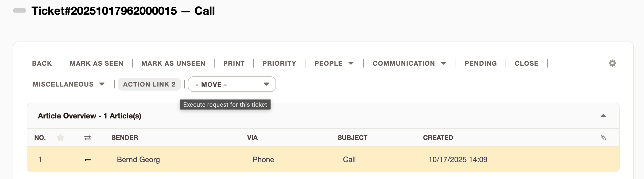PRINT the ticket
The image size is (644, 179).
click(x=233, y=63)
